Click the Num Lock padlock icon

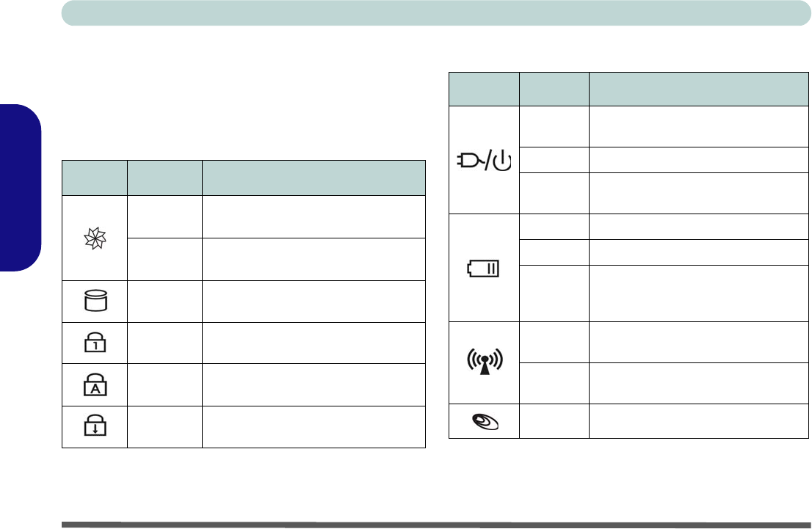94,343
